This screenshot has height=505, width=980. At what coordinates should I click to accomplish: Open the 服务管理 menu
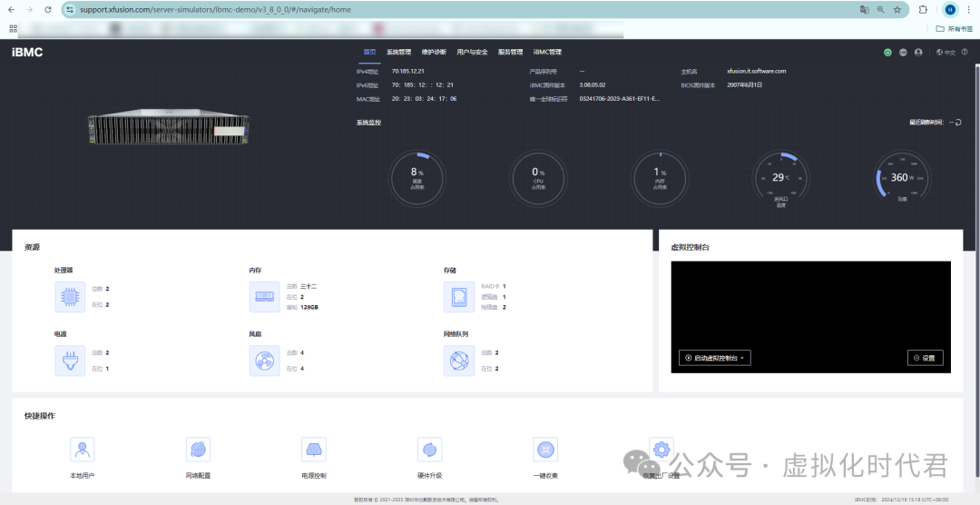(x=510, y=52)
